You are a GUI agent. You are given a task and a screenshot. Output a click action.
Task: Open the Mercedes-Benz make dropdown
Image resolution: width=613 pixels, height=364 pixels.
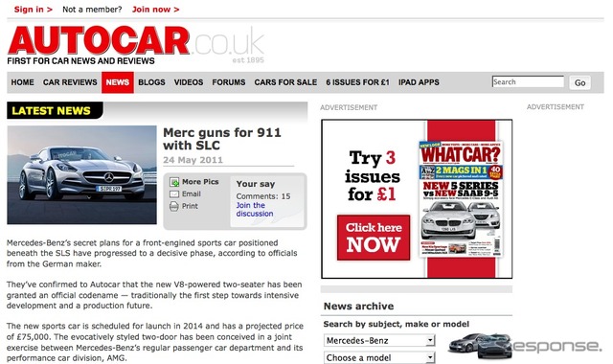[x=379, y=341]
